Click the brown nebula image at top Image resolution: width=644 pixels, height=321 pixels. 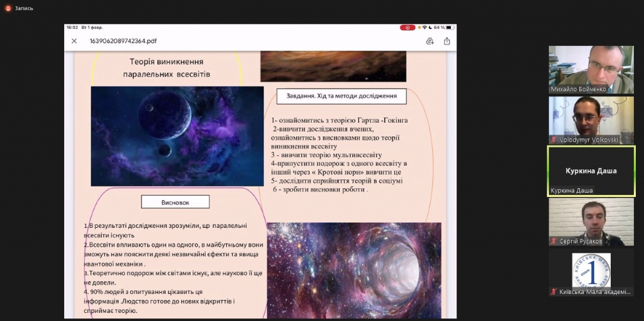click(333, 66)
